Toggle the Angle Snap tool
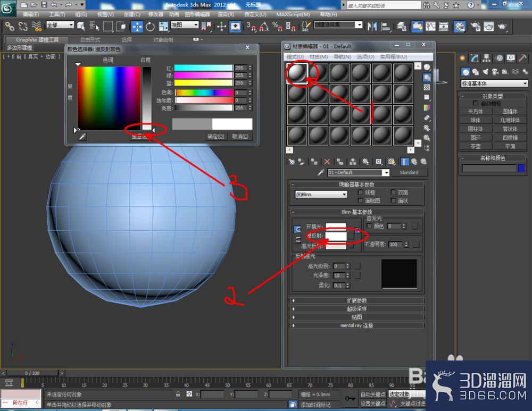The width and height of the screenshot is (532, 411). pos(264,27)
